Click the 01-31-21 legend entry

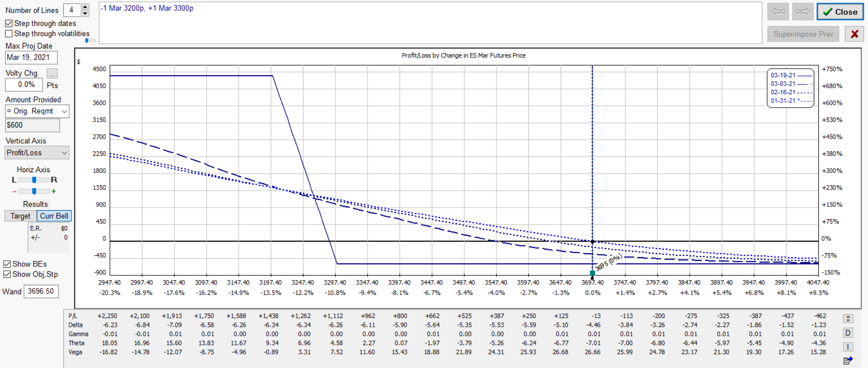point(791,101)
